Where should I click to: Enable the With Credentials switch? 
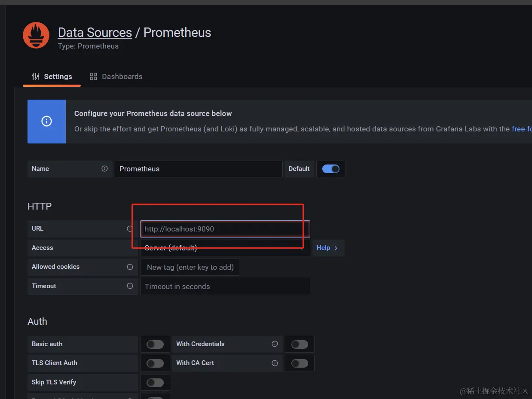coord(300,344)
